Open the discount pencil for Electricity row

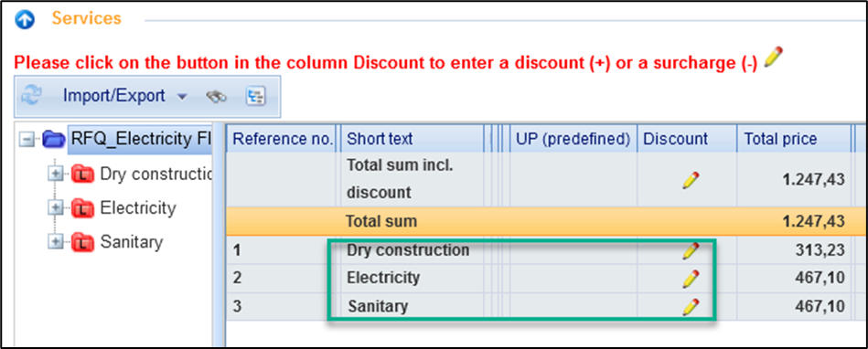coord(691,279)
